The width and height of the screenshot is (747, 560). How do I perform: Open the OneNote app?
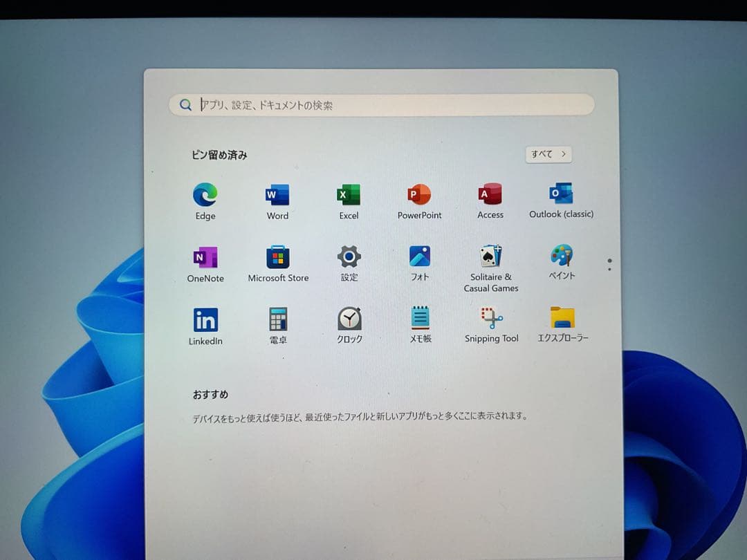pos(205,264)
